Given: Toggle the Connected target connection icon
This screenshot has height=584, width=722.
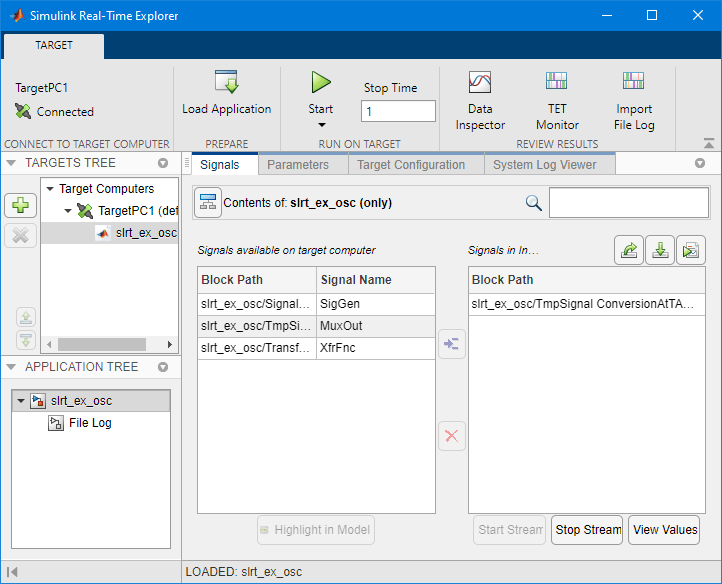Looking at the screenshot, I should click(x=23, y=111).
